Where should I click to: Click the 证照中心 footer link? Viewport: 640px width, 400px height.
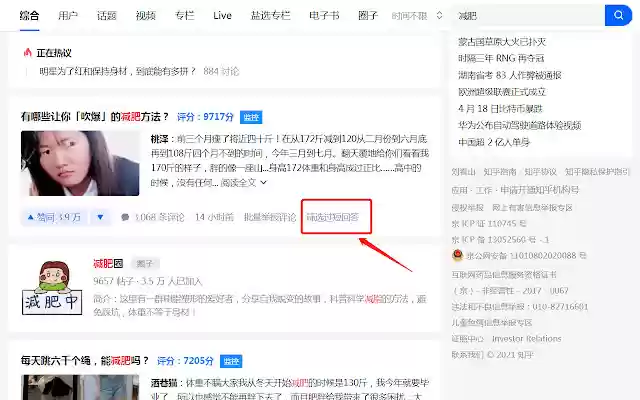[467, 339]
